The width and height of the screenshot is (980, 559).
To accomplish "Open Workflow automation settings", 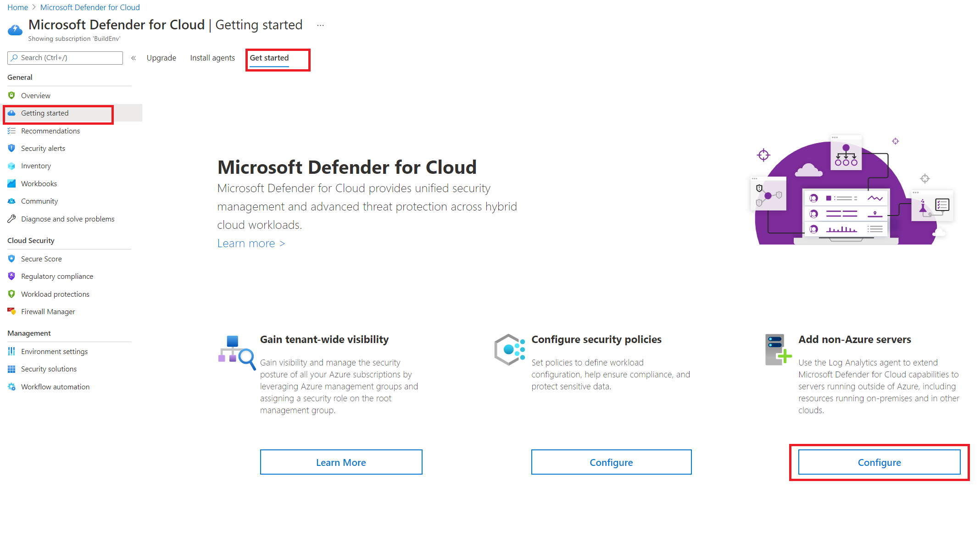I will pos(55,387).
